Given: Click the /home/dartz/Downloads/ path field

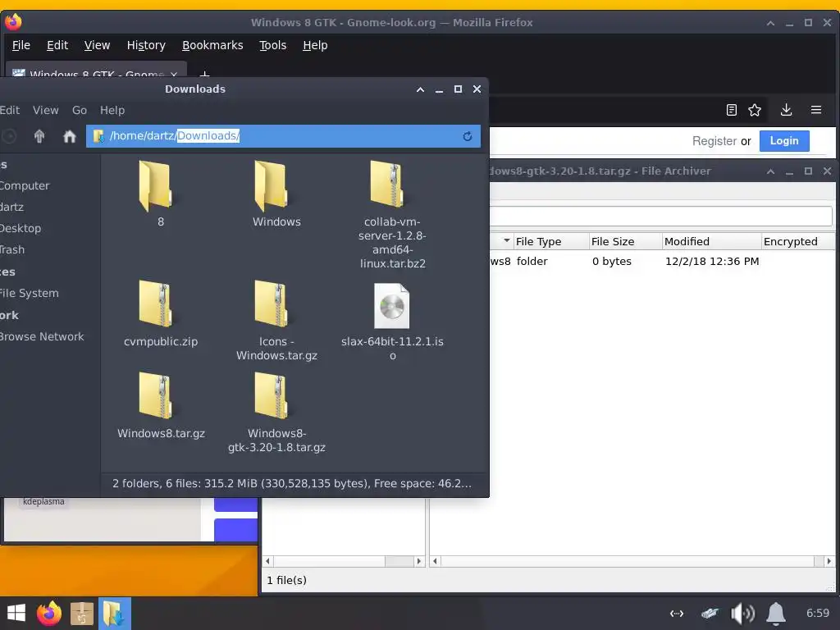Looking at the screenshot, I should point(283,136).
